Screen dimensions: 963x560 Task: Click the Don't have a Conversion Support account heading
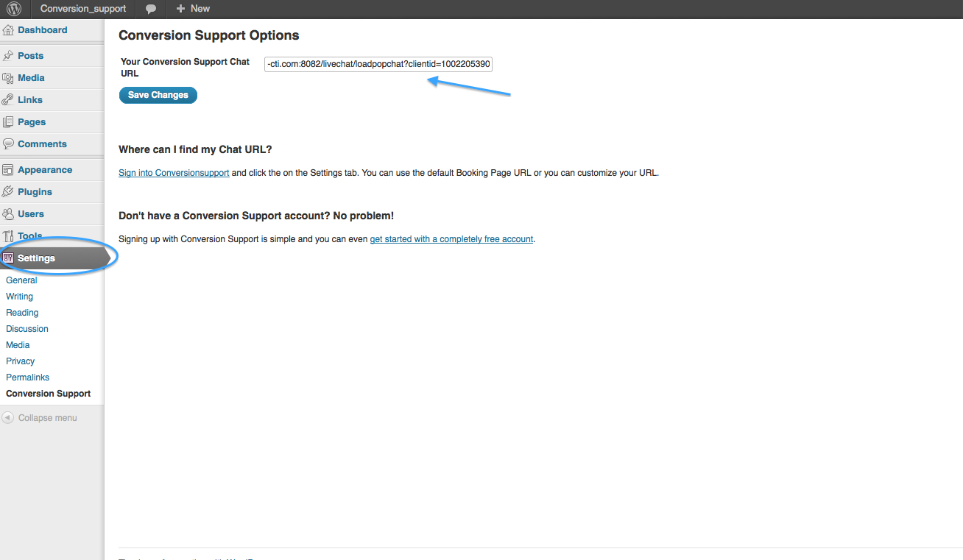[x=256, y=216]
